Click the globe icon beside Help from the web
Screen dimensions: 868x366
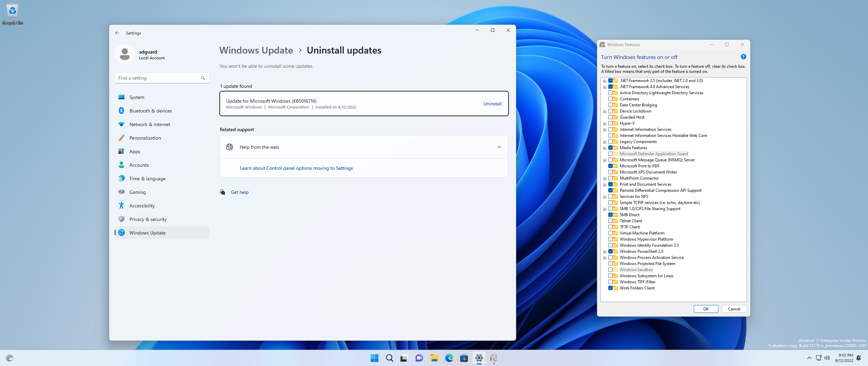click(x=230, y=147)
